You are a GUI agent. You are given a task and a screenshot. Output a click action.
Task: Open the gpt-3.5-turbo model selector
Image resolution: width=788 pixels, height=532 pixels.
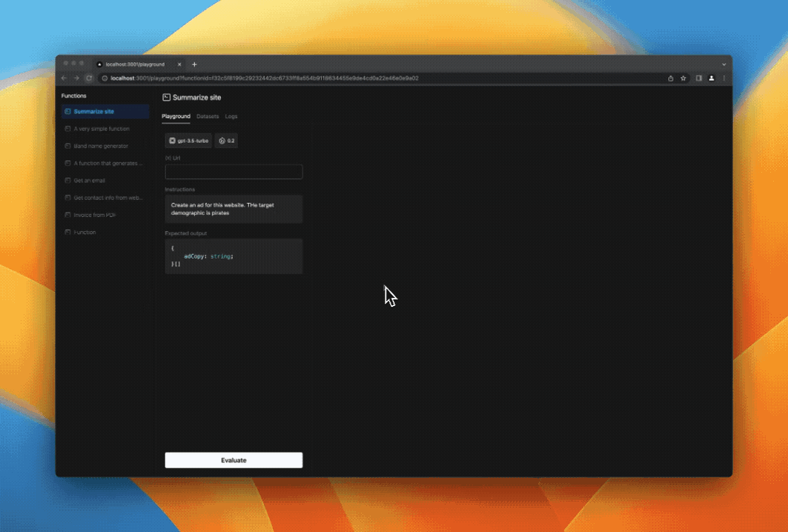click(x=188, y=140)
